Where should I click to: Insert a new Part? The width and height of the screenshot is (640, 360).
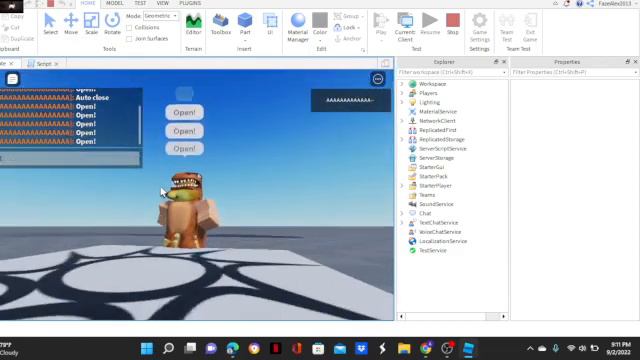point(245,24)
